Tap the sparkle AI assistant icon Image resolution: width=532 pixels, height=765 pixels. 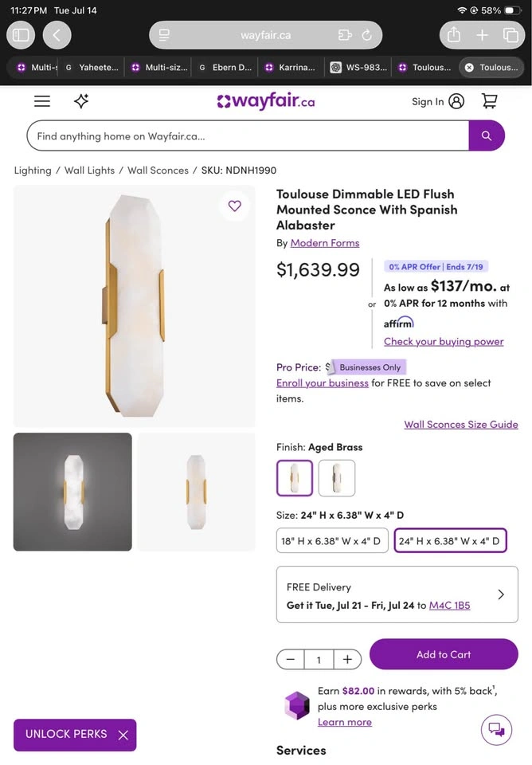click(x=81, y=101)
